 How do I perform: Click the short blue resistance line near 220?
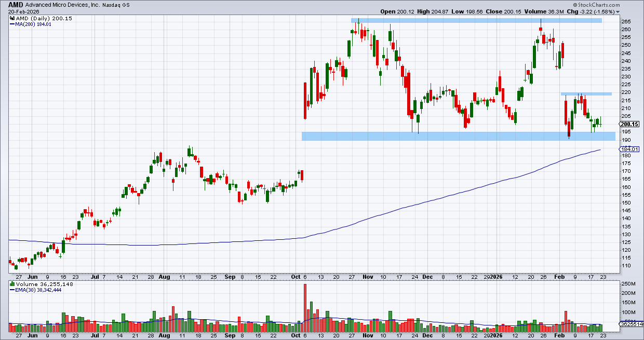(586, 94)
